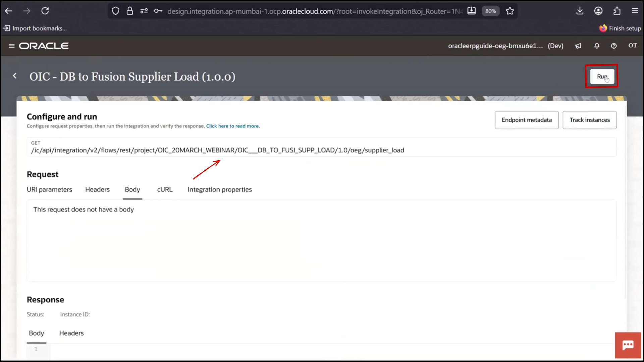Switch to the request Headers tab

(x=97, y=190)
